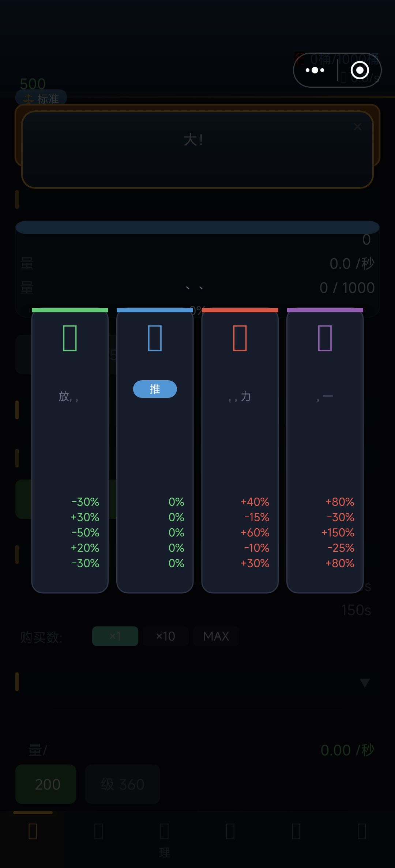Open the highlighted first bottom navigation tab
Image resolution: width=395 pixels, height=868 pixels.
pyautogui.click(x=33, y=831)
